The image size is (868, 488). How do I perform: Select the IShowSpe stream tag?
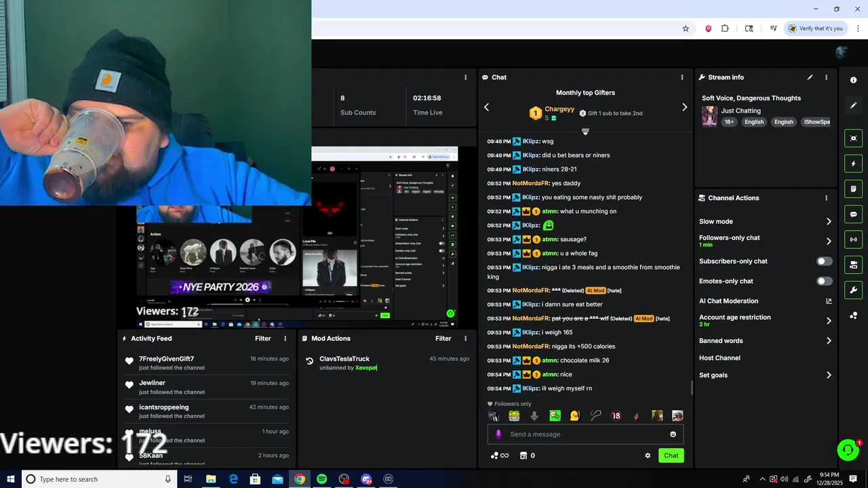[816, 122]
